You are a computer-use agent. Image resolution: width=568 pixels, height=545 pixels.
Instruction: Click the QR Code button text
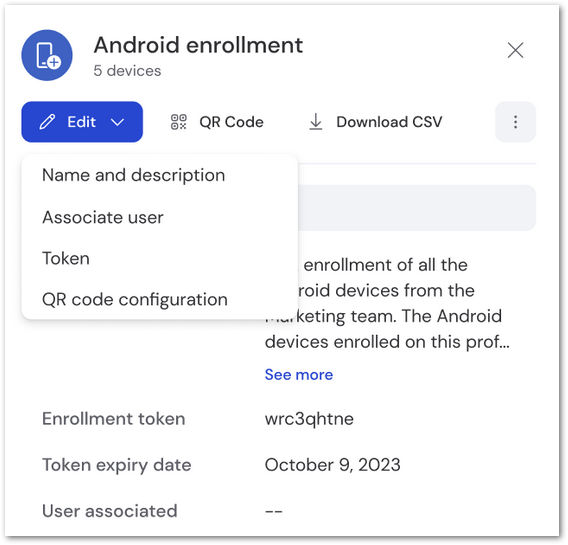231,122
